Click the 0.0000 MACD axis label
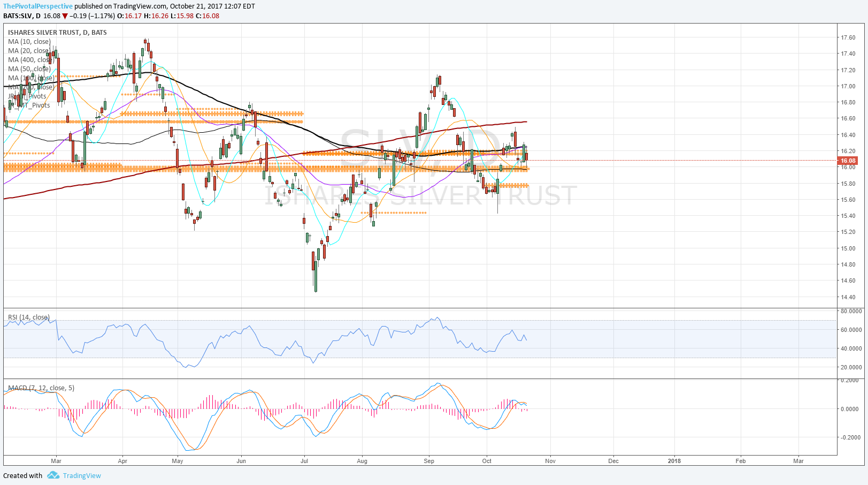 850,409
